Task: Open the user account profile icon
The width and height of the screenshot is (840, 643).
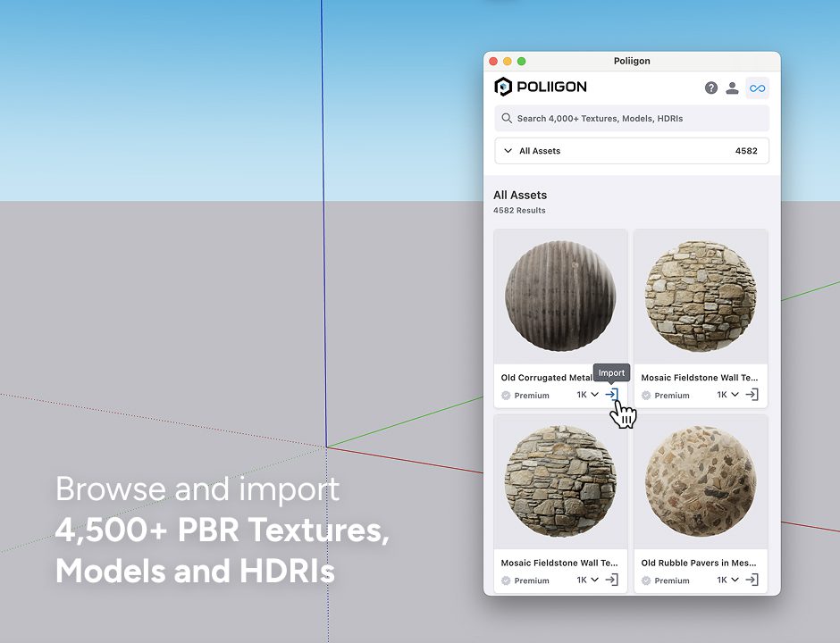Action: 732,88
